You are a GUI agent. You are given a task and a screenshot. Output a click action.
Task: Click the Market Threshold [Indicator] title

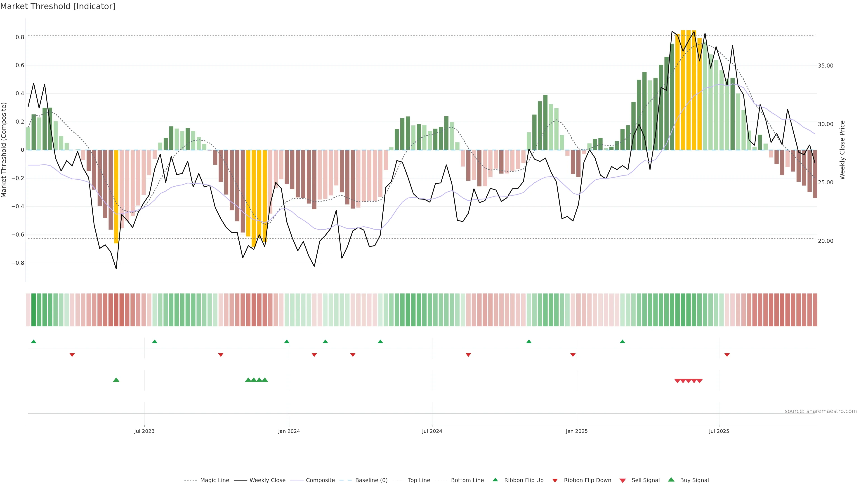(x=58, y=6)
